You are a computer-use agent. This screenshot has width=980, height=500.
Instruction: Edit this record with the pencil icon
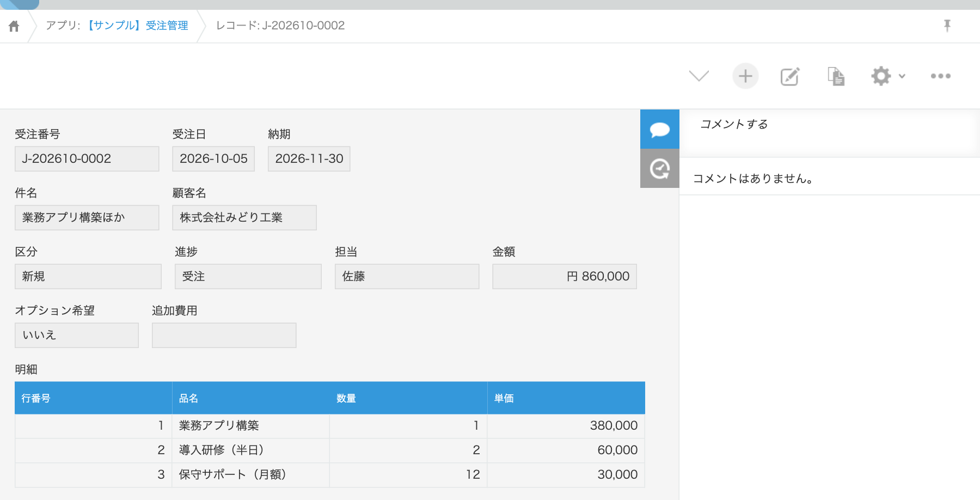pyautogui.click(x=790, y=76)
